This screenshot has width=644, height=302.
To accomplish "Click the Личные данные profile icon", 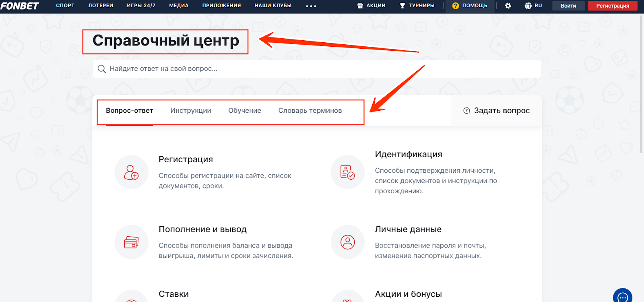I will tap(347, 242).
